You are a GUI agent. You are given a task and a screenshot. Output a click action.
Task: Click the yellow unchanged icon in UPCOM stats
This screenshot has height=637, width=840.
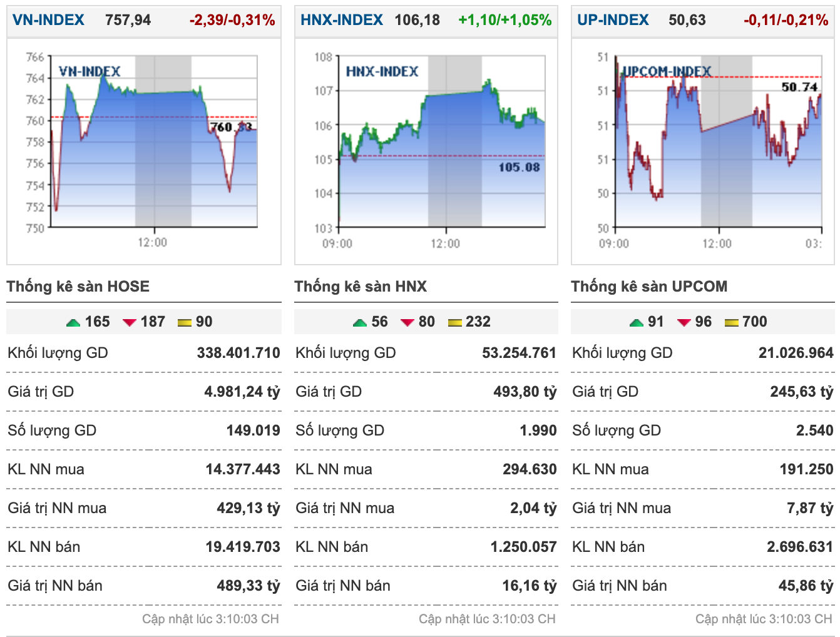point(731,323)
